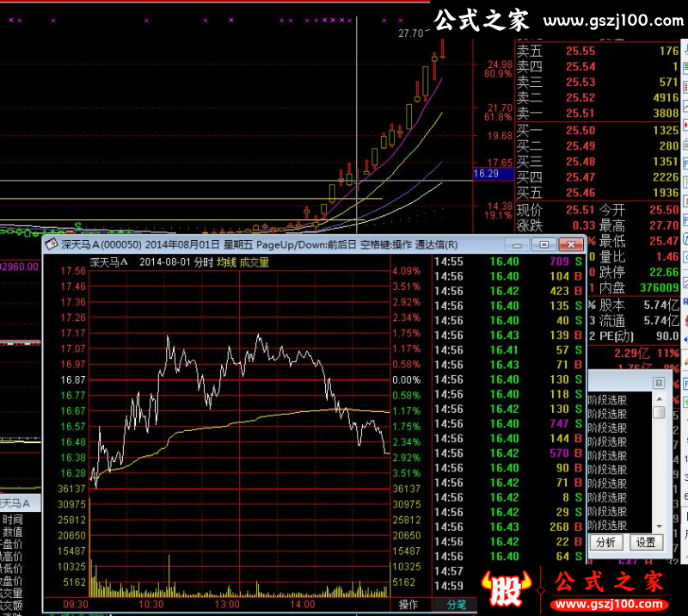Maximize the 深天马A intraday window
The width and height of the screenshot is (688, 616).
click(x=544, y=244)
